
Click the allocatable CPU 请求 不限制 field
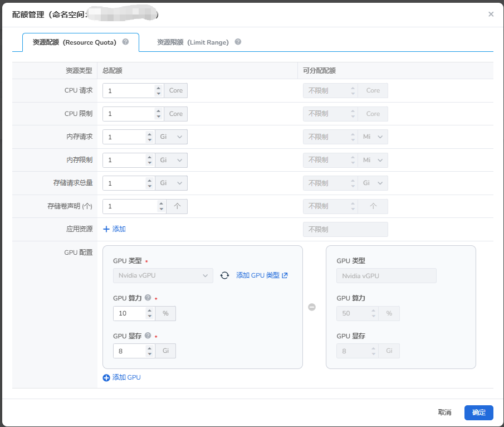pos(330,91)
